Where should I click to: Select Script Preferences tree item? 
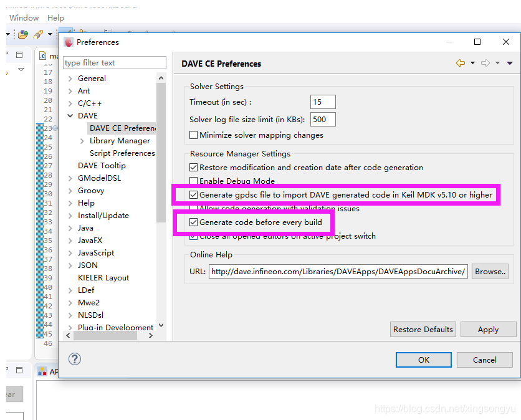[122, 153]
